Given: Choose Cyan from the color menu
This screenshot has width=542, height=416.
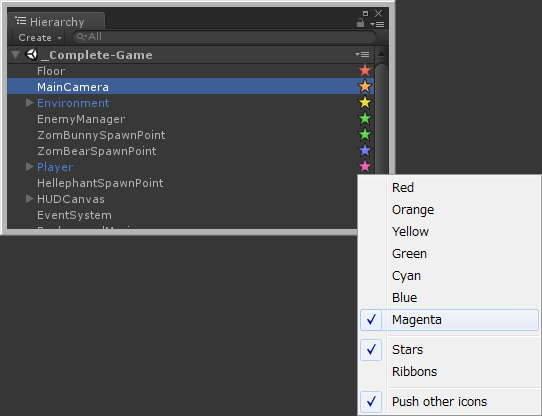Looking at the screenshot, I should [x=406, y=276].
